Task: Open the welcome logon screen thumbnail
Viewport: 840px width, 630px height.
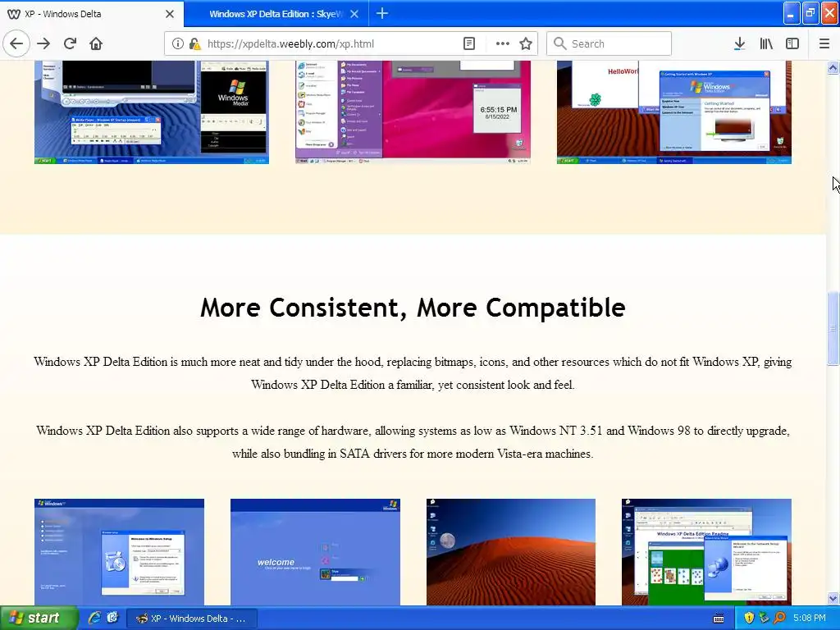Action: 315,552
